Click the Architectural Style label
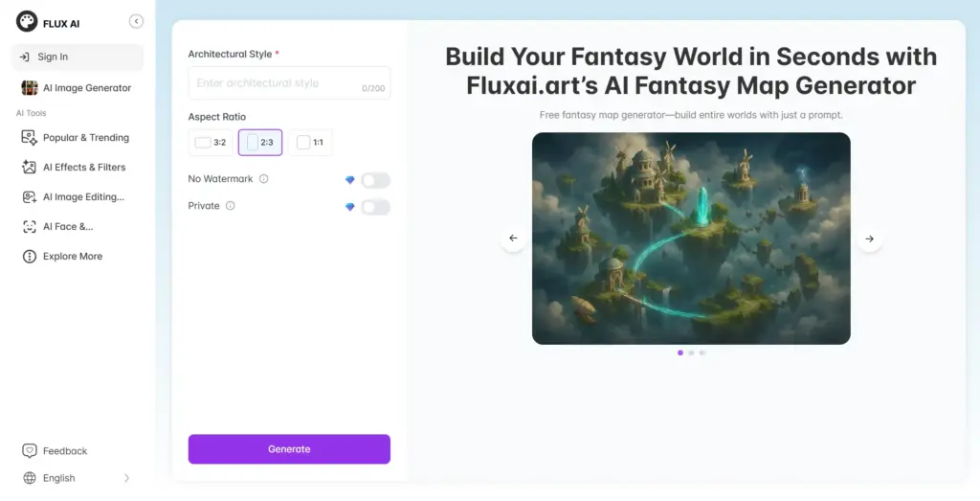Image resolution: width=980 pixels, height=501 pixels. tap(230, 55)
